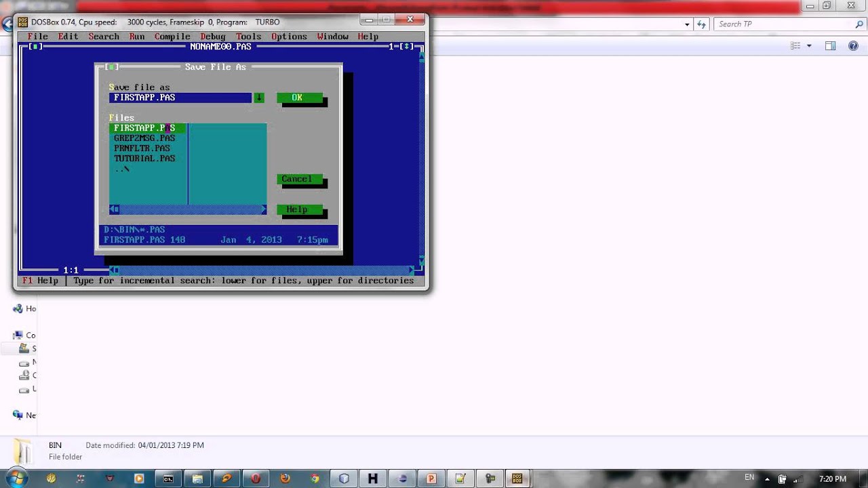Click the Save File As dialog close box
The width and height of the screenshot is (868, 488).
tap(113, 67)
